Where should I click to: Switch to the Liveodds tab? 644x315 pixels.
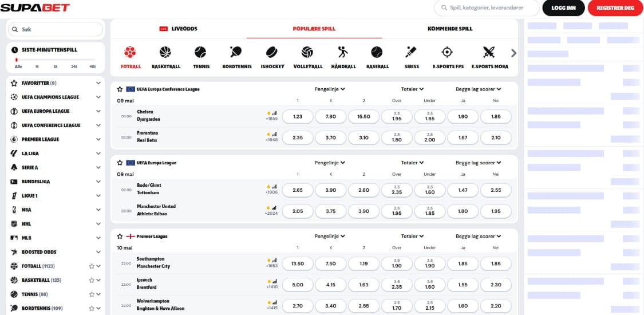pos(179,29)
